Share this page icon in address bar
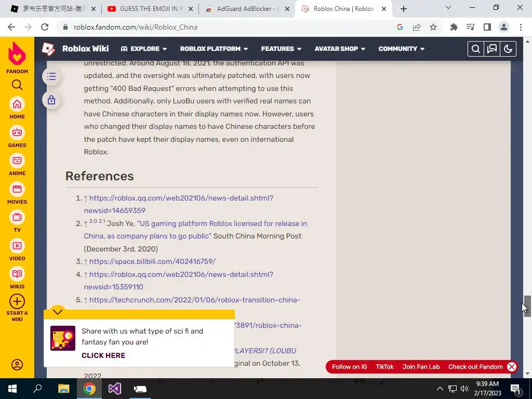 pos(417,27)
